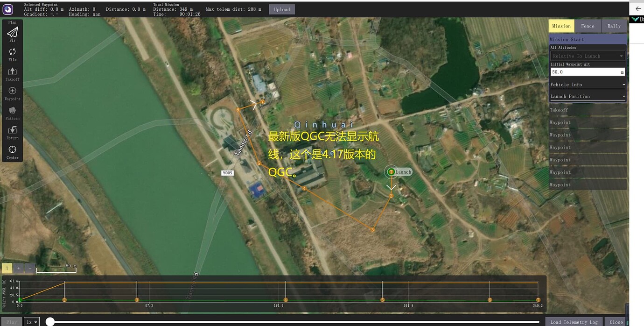
Task: Switch to the Fly view
Action: click(x=12, y=33)
